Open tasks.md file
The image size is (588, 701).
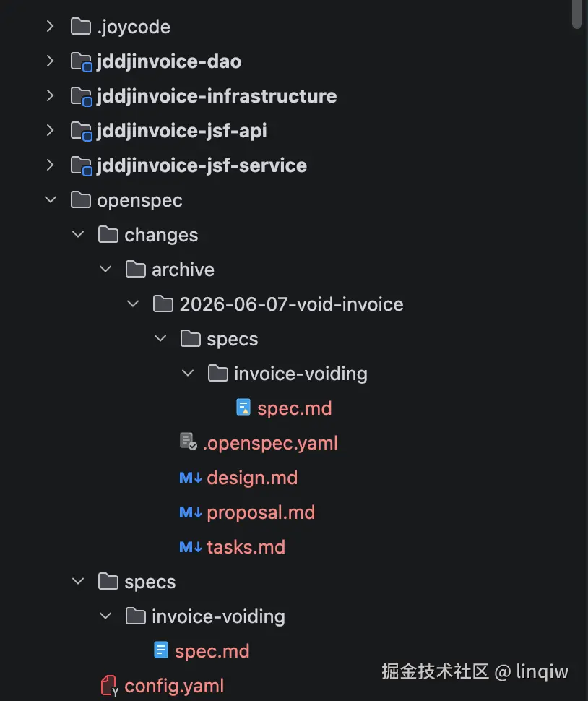(x=246, y=547)
